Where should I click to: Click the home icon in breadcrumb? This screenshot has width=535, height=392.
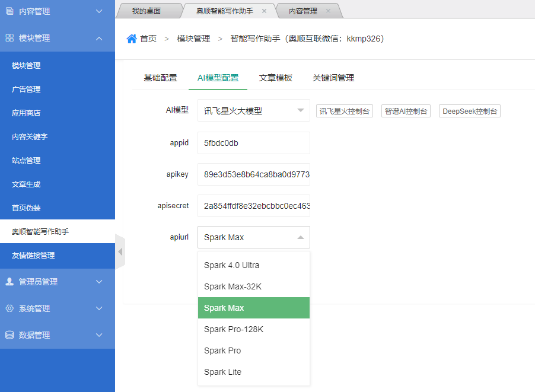click(132, 39)
